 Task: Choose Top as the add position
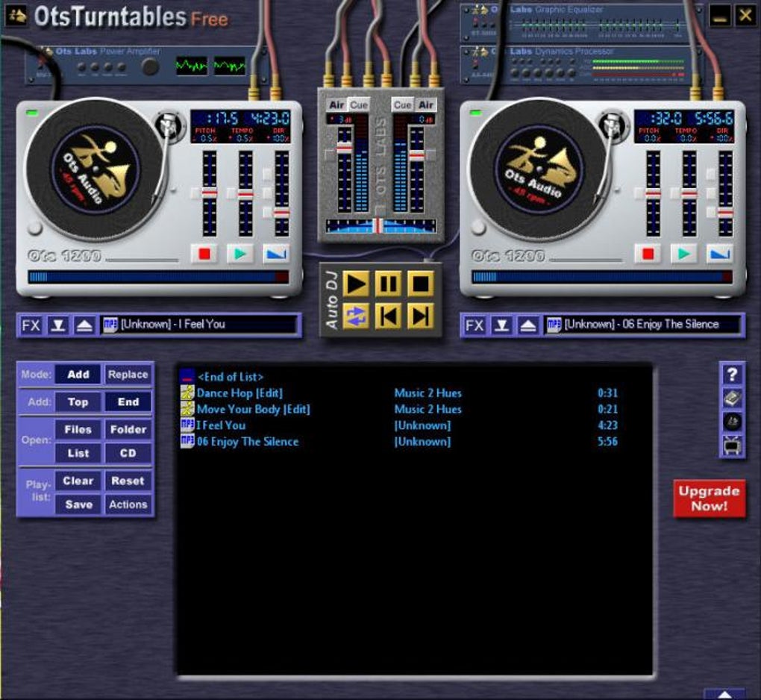pos(78,402)
